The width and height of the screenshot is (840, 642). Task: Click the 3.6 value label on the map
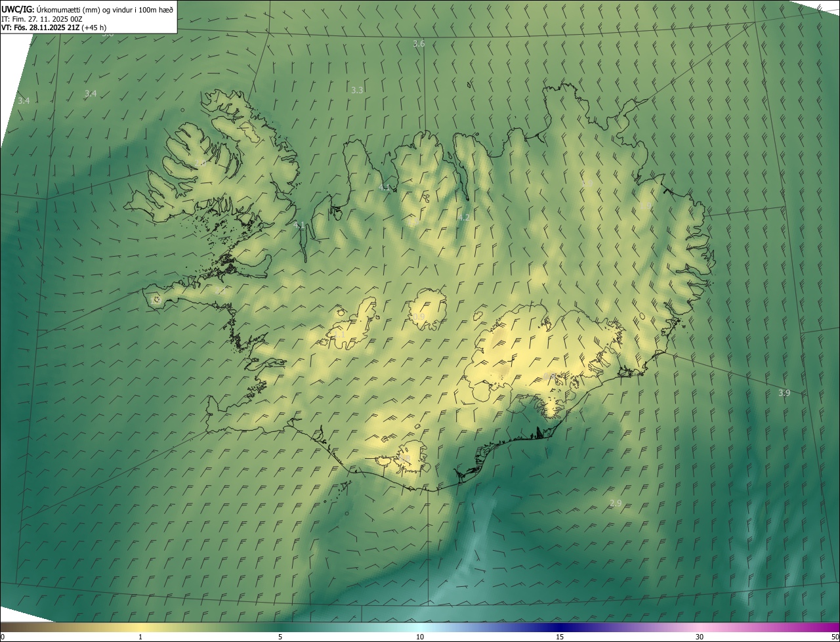pos(419,44)
